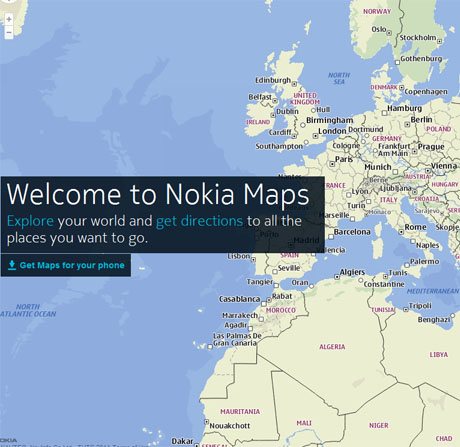Click the Oran label
Viewport: 460px width, 447px height.
point(300,283)
